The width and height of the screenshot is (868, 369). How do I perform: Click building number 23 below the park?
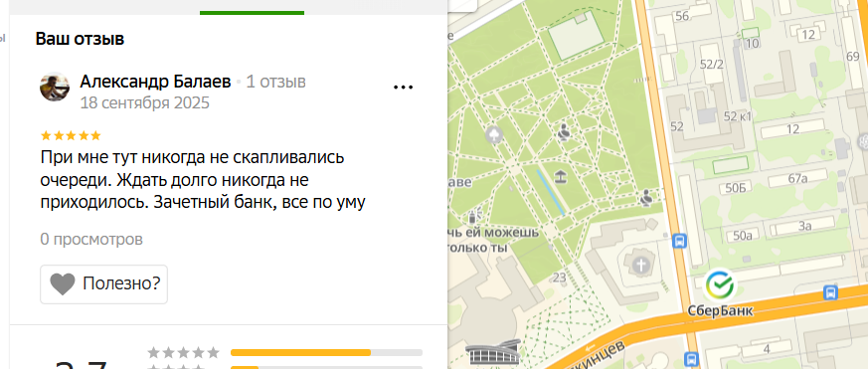560,277
